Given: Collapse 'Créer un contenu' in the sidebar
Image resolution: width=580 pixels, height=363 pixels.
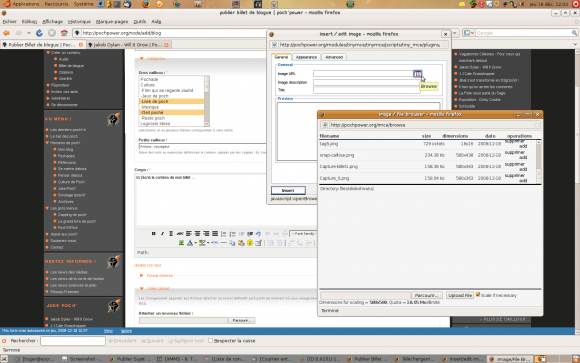Looking at the screenshot, I should [48, 53].
